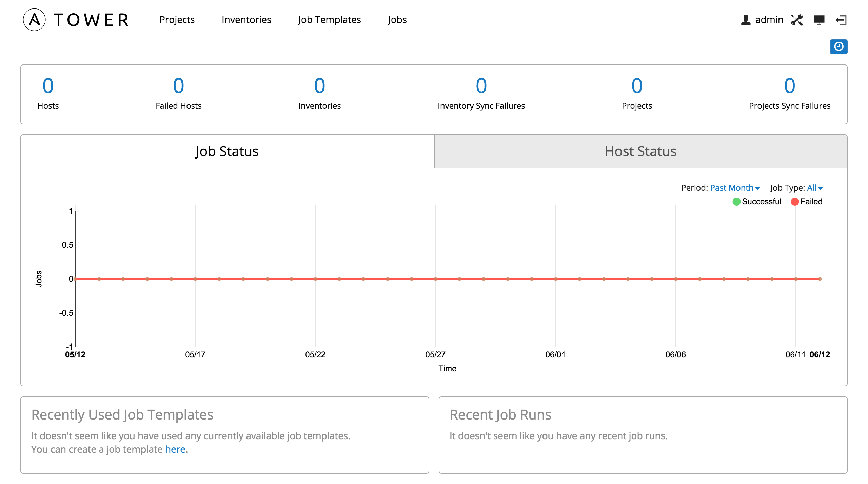The height and width of the screenshot is (484, 868).
Task: Open the admin user profile icon
Action: point(746,20)
